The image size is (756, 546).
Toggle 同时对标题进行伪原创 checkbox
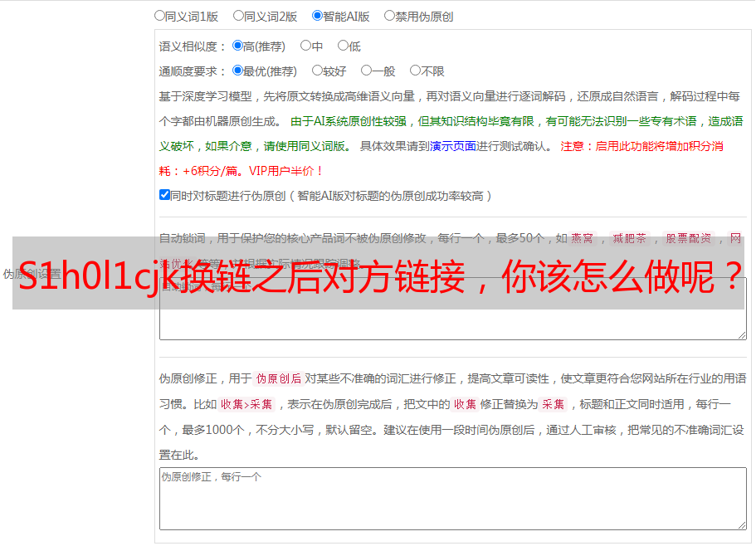[164, 195]
